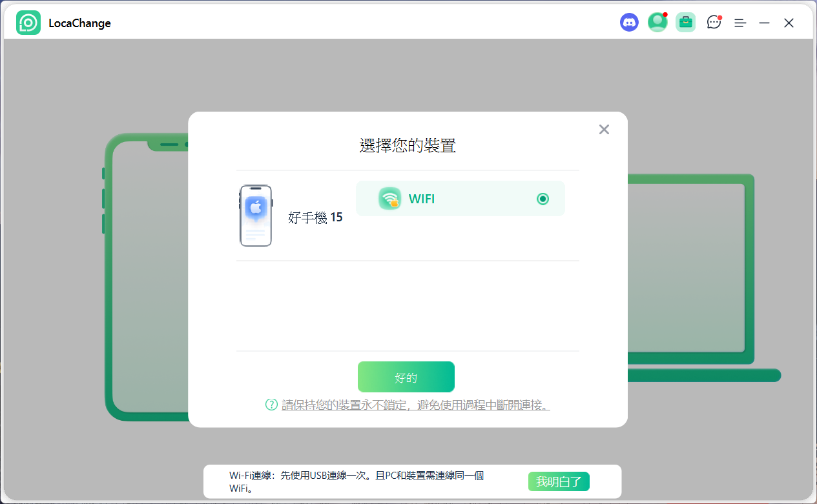This screenshot has width=817, height=504.
Task: Click the LocaChange logo icon
Action: click(x=28, y=23)
